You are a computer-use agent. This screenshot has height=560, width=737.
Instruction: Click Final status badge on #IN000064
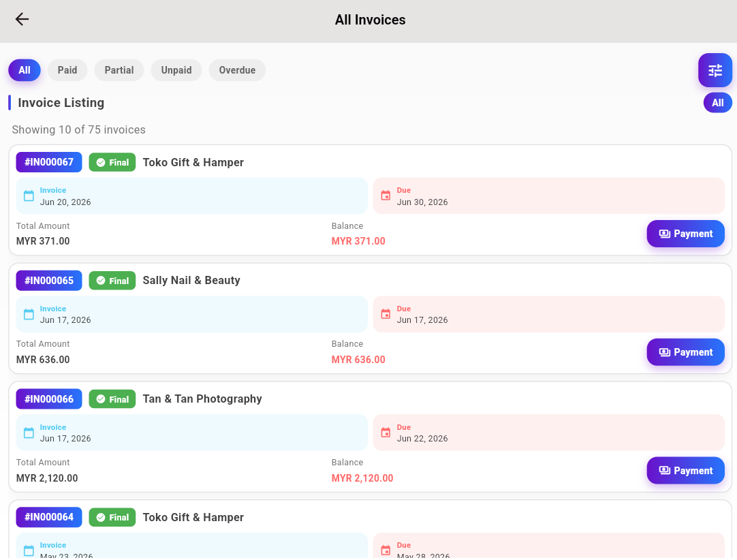112,517
